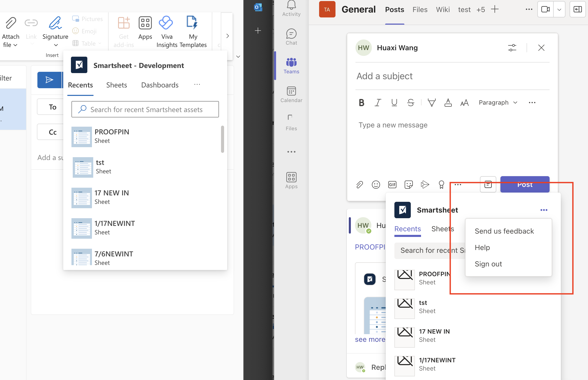588x380 pixels.
Task: Apply strikethrough formatting to the message
Action: (x=410, y=102)
